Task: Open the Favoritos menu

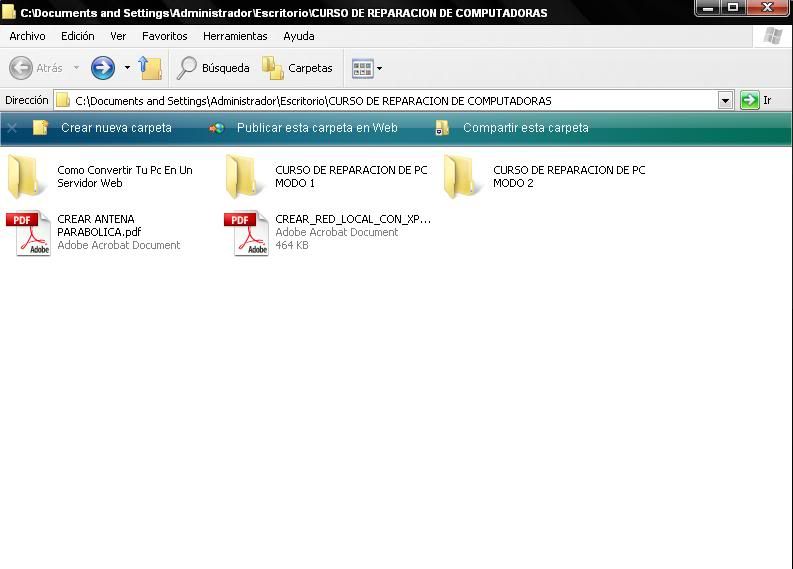Action: pos(164,36)
